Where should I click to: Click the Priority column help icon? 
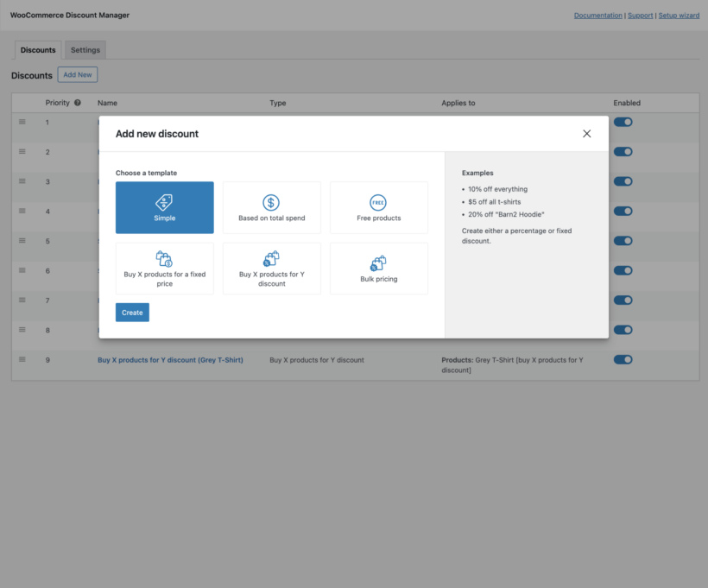[x=77, y=103]
